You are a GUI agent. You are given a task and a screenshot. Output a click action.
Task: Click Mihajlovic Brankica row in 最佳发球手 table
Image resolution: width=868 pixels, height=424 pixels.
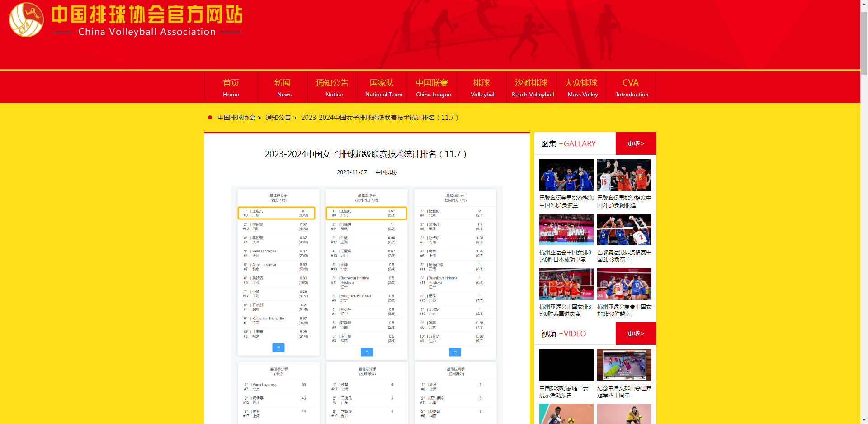(x=367, y=298)
